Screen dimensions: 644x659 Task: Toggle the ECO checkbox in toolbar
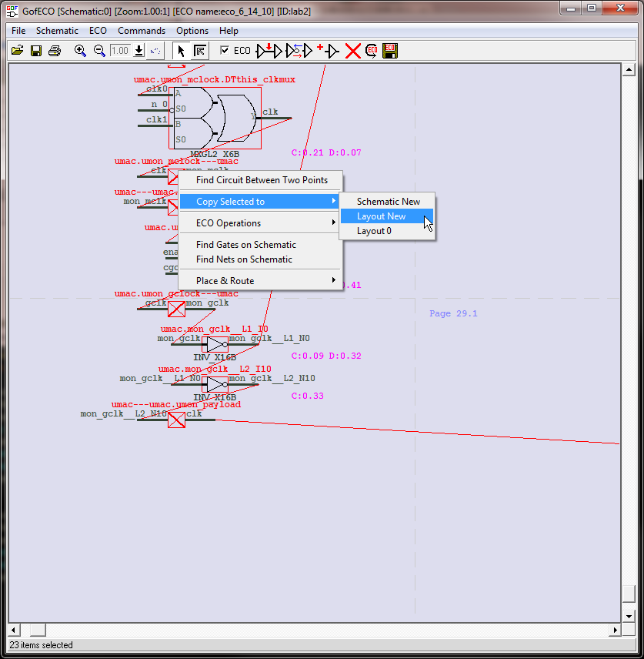pos(225,51)
